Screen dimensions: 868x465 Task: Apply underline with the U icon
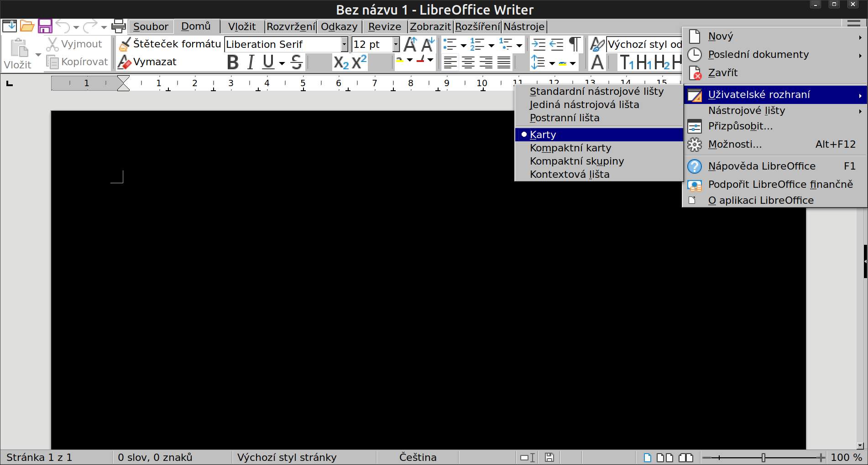tap(268, 62)
